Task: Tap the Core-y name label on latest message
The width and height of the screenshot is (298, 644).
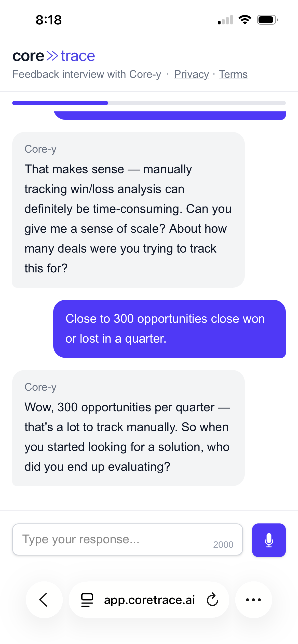Action: [41, 387]
